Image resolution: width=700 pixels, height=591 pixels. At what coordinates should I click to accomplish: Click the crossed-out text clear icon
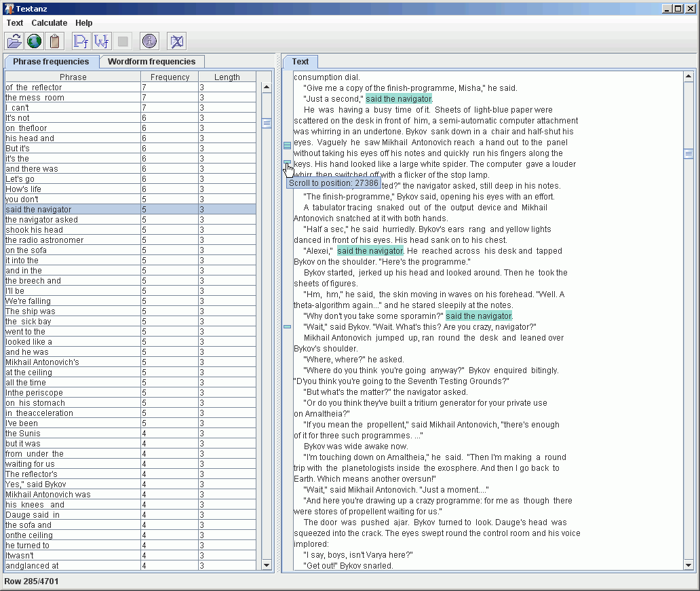(x=177, y=41)
